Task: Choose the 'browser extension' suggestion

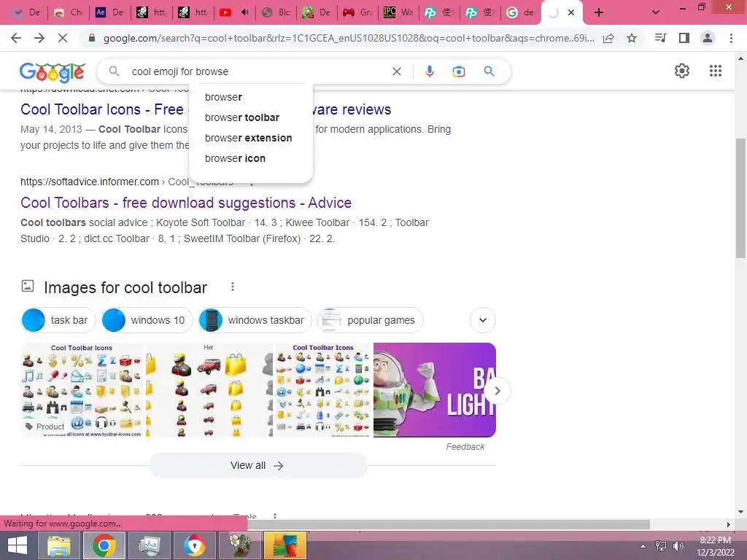Action: click(x=248, y=138)
